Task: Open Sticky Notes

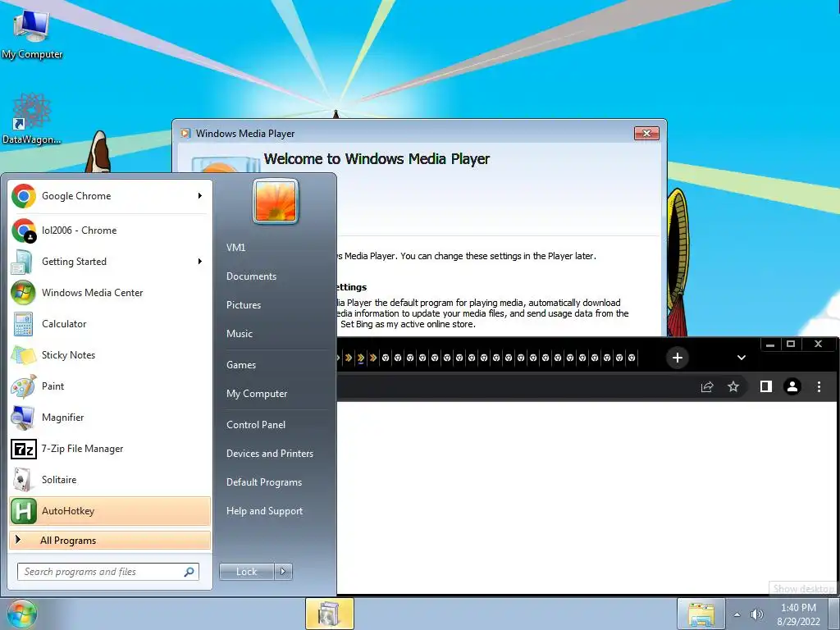Action: 110,354
